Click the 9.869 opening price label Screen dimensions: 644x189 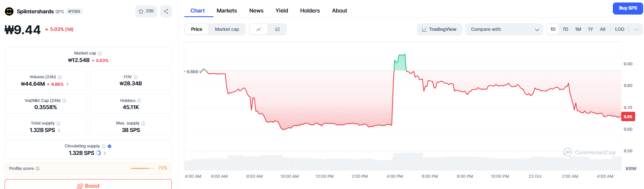192,72
